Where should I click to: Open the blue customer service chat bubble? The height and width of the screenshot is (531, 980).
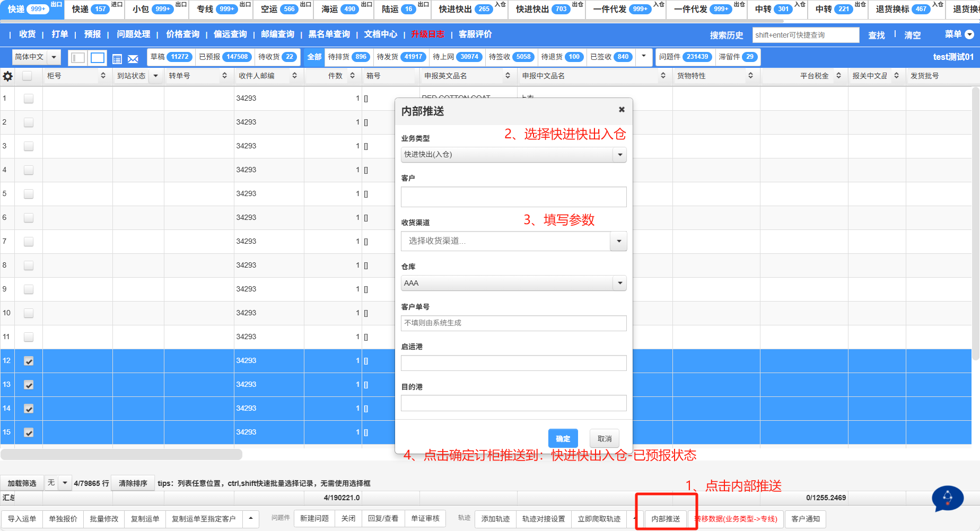(947, 498)
